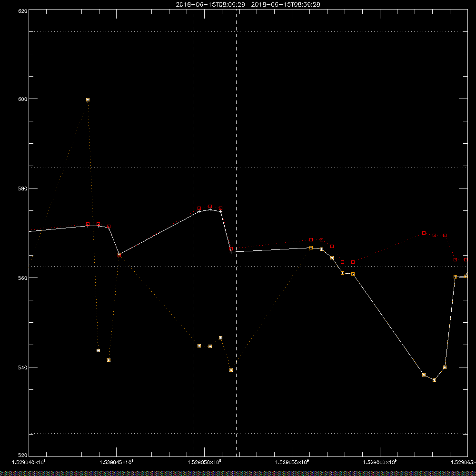The height and width of the screenshot is (476, 476).
Task: Click the bottom dotted horizontal line near 525
Action: tap(248, 434)
